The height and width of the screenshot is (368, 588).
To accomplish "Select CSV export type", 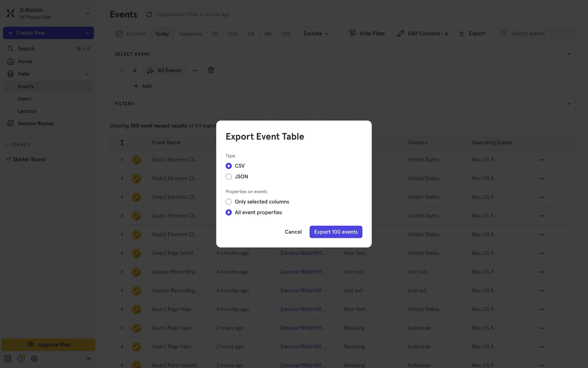I will 228,166.
